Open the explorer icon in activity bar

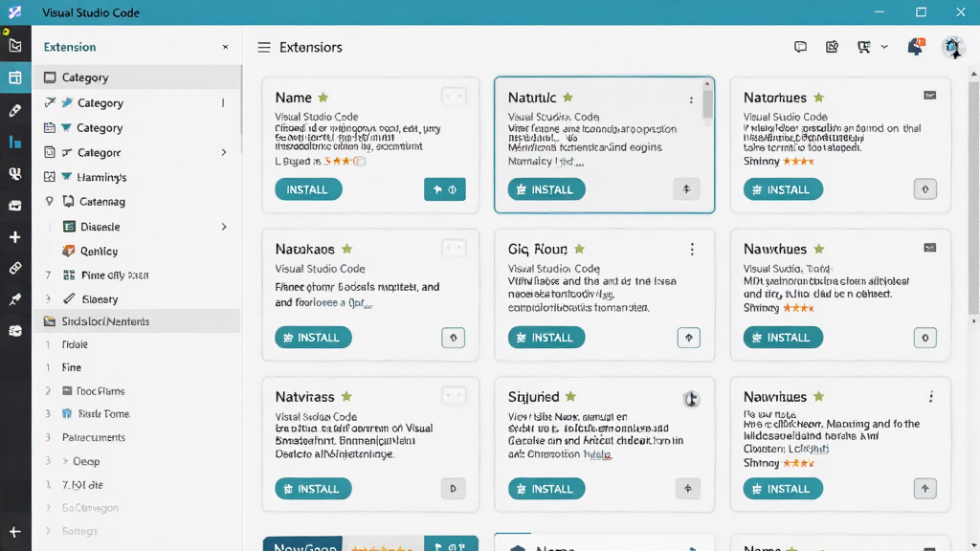tap(15, 46)
